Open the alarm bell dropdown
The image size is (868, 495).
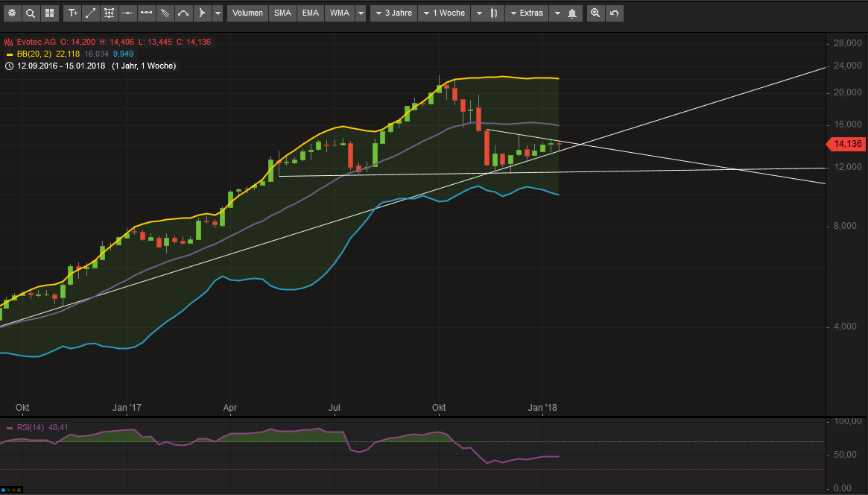566,13
